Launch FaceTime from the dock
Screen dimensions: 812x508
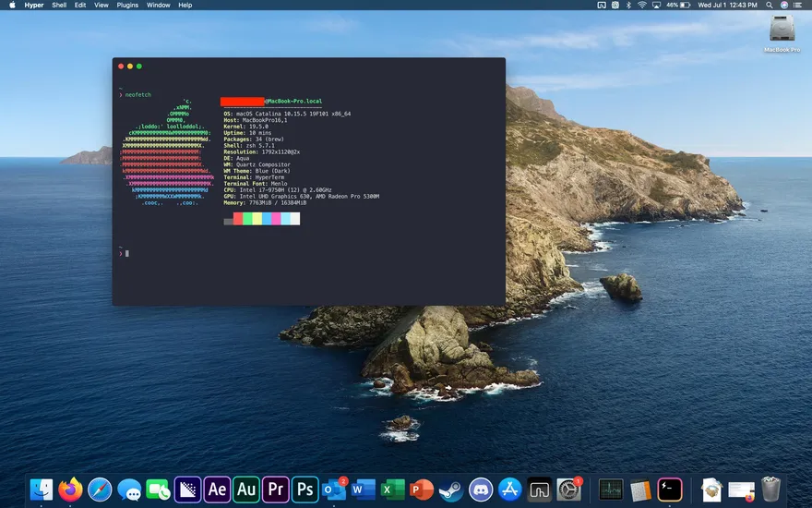(159, 490)
